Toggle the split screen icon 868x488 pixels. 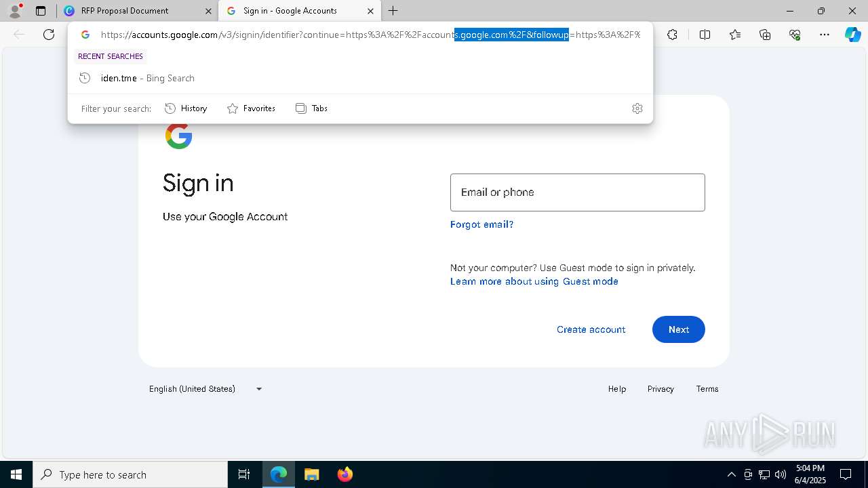click(x=705, y=35)
